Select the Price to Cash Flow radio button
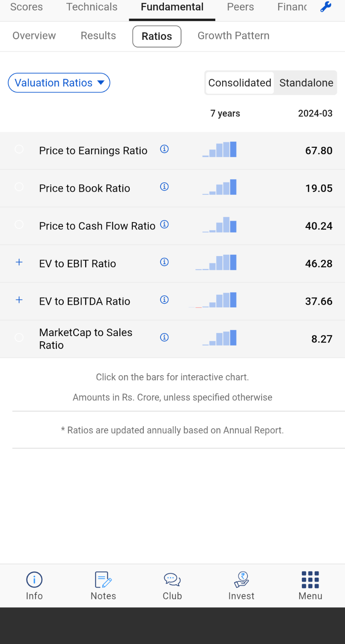Screen dimensions: 345x644 pos(19,225)
